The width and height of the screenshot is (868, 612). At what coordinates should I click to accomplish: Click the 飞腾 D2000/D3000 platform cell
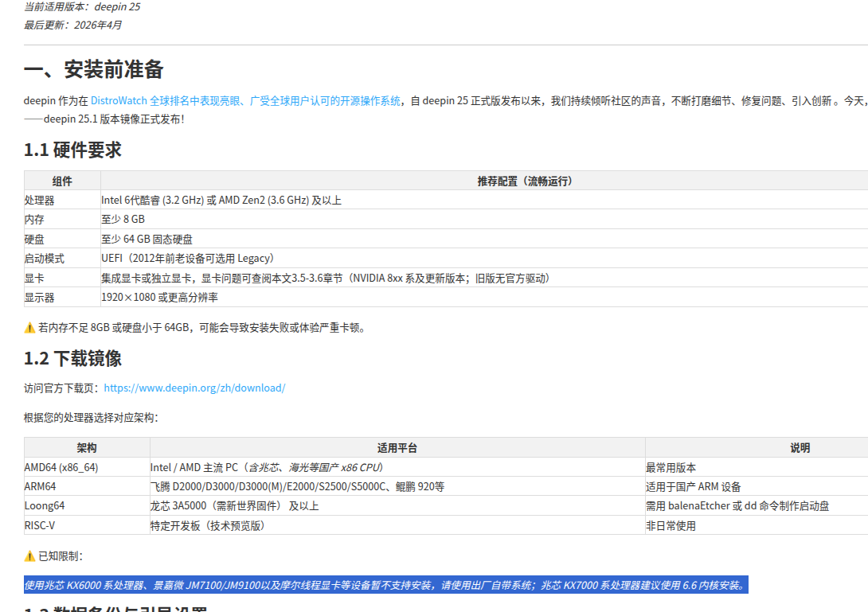pyautogui.click(x=397, y=486)
